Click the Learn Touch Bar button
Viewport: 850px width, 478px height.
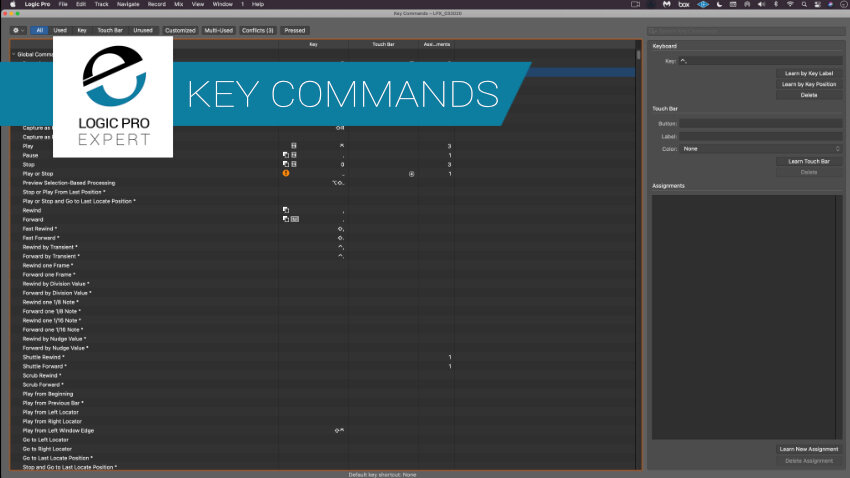click(809, 161)
